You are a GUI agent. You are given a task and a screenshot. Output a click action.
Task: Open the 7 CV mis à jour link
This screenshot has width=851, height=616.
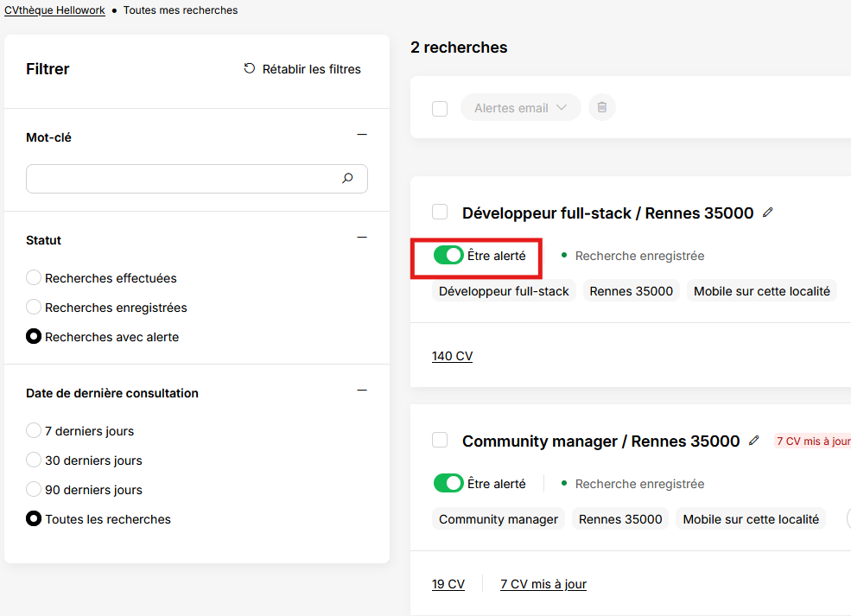(x=543, y=584)
